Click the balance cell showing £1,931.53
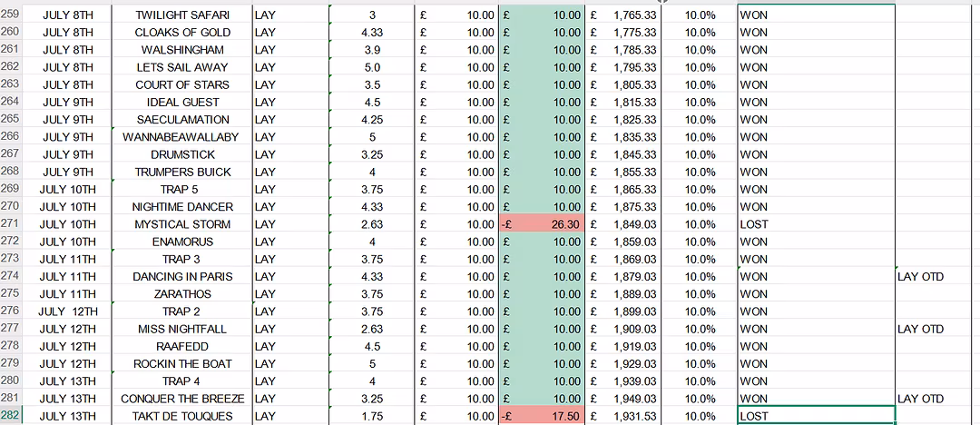This screenshot has height=425, width=980. point(622,416)
